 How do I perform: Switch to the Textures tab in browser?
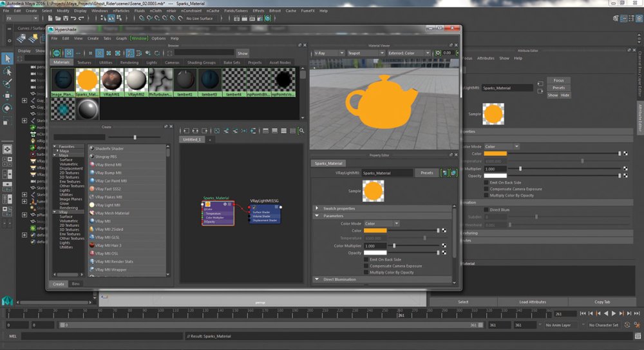click(84, 63)
